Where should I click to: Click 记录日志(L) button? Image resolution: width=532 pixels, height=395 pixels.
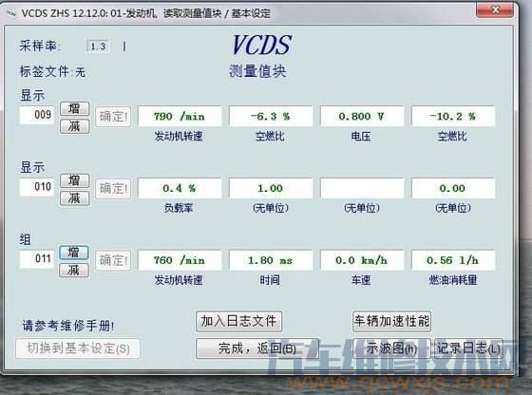(468, 348)
